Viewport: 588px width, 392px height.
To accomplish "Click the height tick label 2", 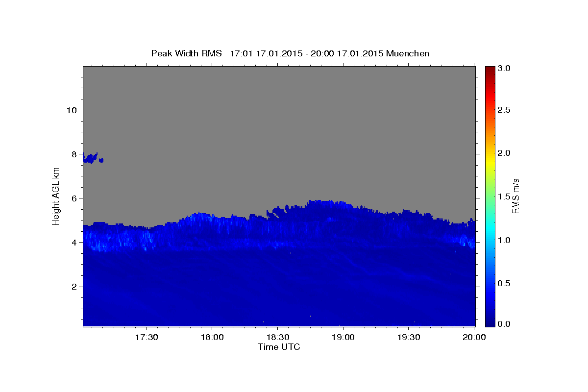I will coord(73,286).
